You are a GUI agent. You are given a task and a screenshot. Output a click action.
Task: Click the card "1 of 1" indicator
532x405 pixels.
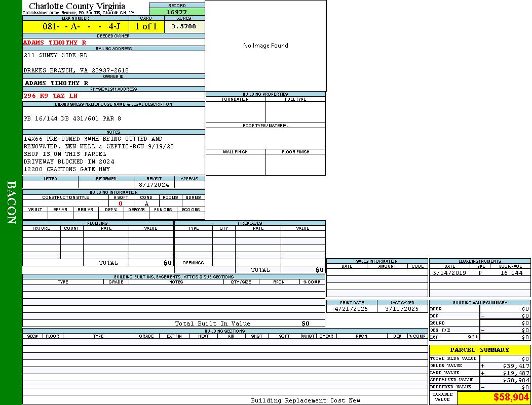[146, 27]
